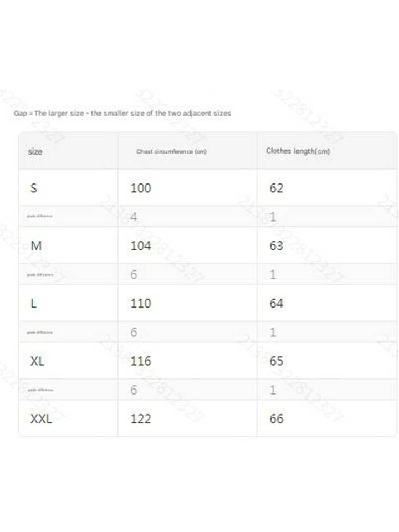This screenshot has height=532, width=399.
Task: Select chest value 122 for size XXL
Action: click(141, 418)
